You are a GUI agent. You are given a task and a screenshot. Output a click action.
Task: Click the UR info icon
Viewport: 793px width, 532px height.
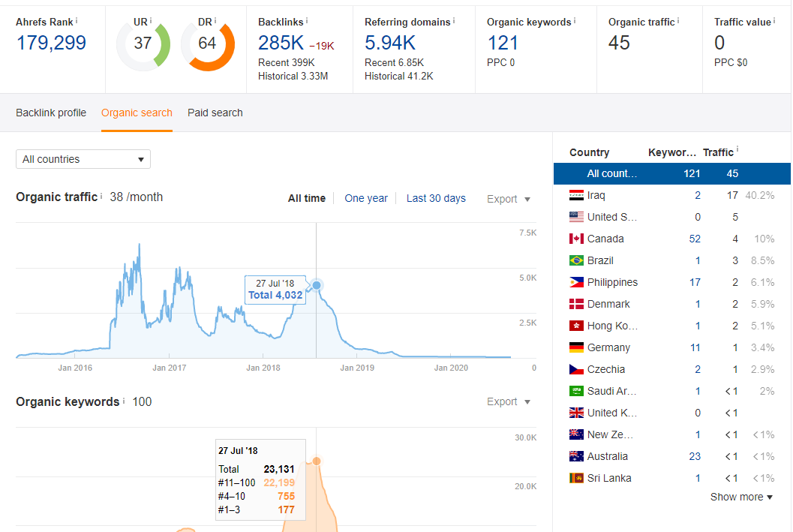pyautogui.click(x=150, y=21)
